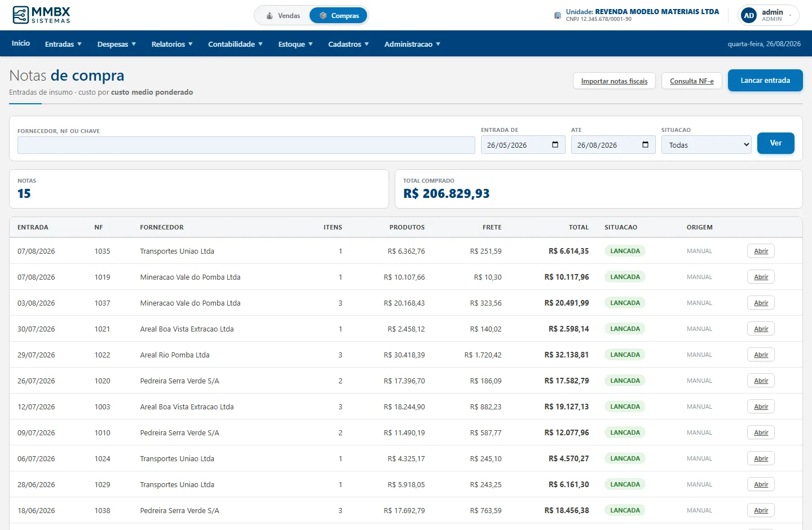The image size is (812, 530).
Task: Open note 1003 with Abrir
Action: [761, 407]
